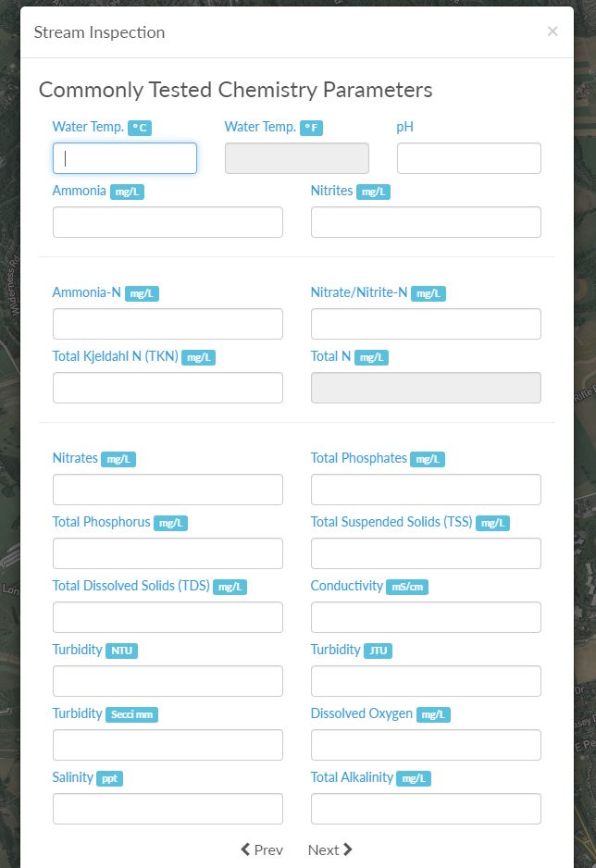Screen dimensions: 596x868
Task: Advance to the Next page
Action: point(329,849)
